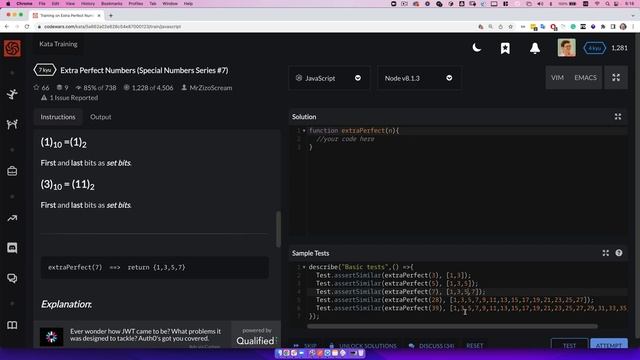Click the 7 kyu difficulty badge
Viewport: 640px width, 360px height.
[x=44, y=70]
